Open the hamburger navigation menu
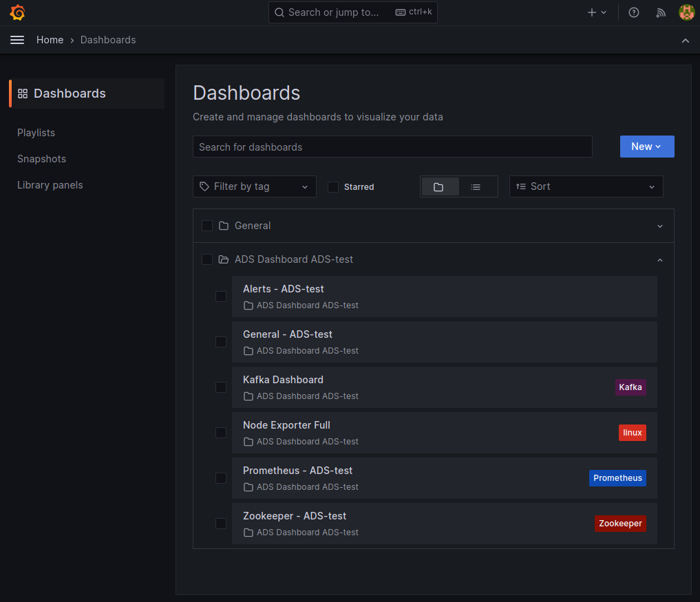This screenshot has height=602, width=700. (x=17, y=40)
